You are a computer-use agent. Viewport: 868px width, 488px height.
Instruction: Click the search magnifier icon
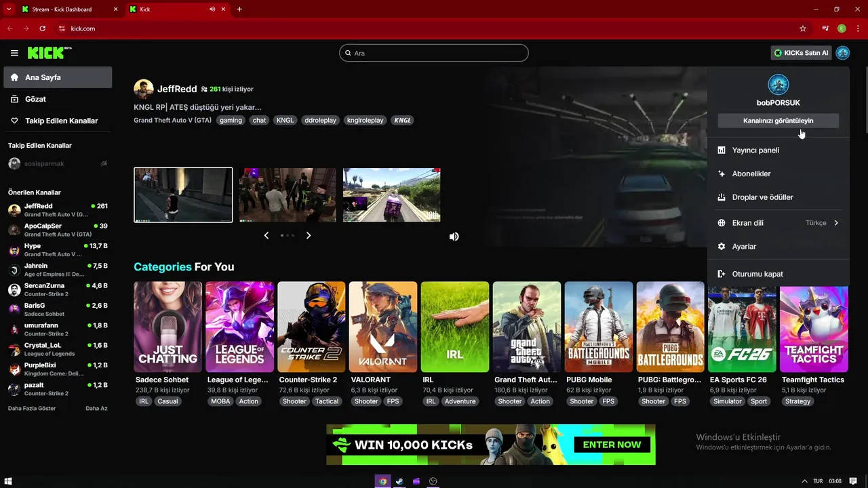348,53
